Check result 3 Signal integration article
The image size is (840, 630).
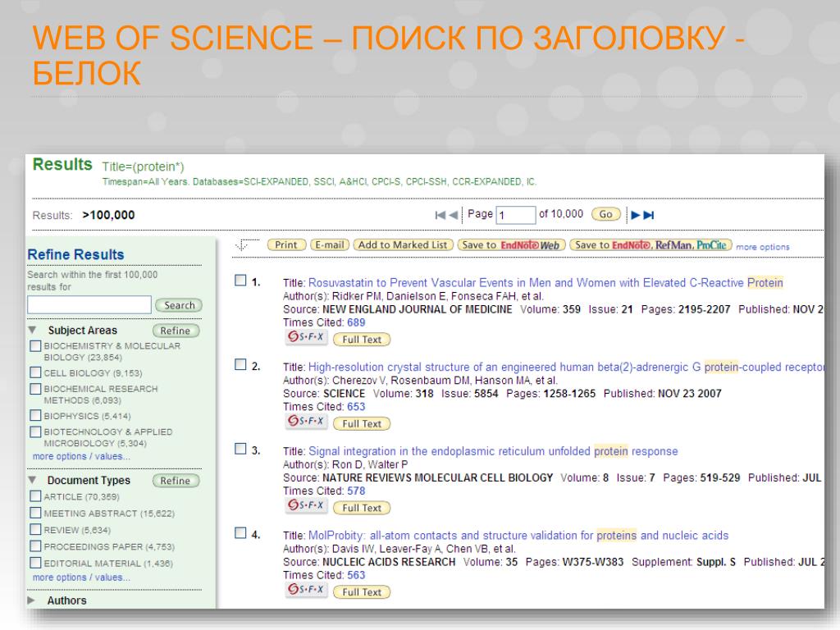(240, 449)
